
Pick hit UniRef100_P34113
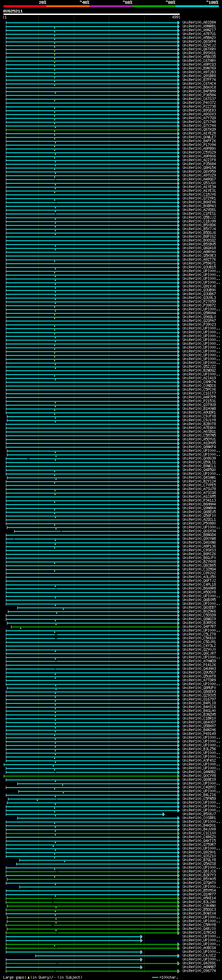click(x=199, y=500)
